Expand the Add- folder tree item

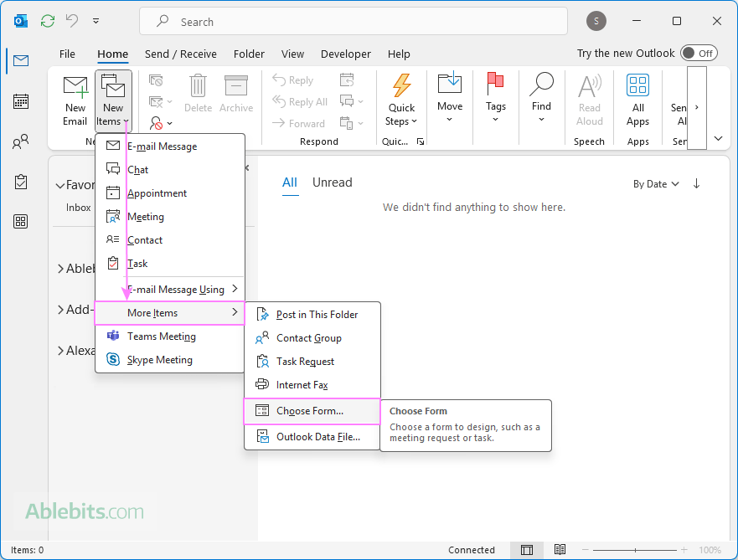coord(60,310)
